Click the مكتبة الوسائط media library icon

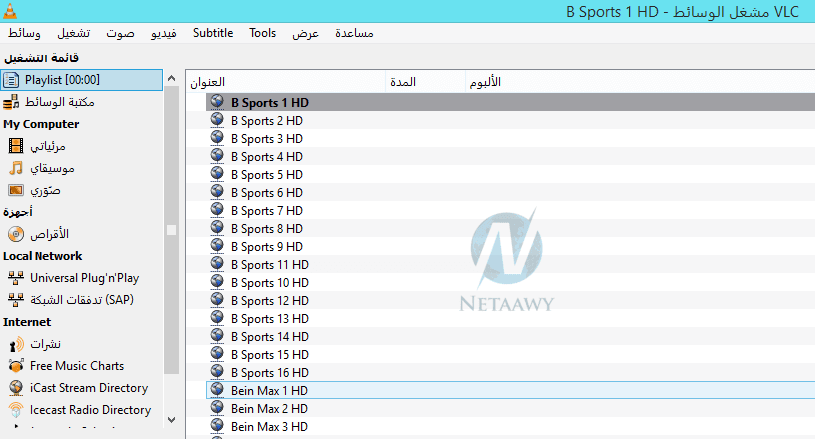pos(11,102)
